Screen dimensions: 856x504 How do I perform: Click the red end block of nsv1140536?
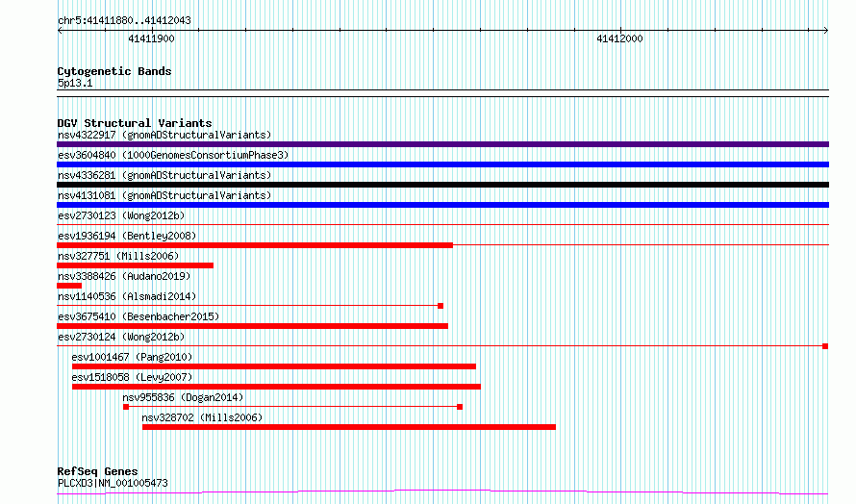pyautogui.click(x=441, y=306)
